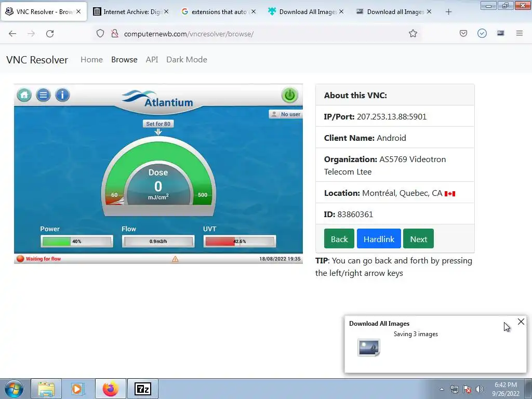Open the tracking protection shield icon
Image resolution: width=532 pixels, height=399 pixels.
[x=100, y=34]
